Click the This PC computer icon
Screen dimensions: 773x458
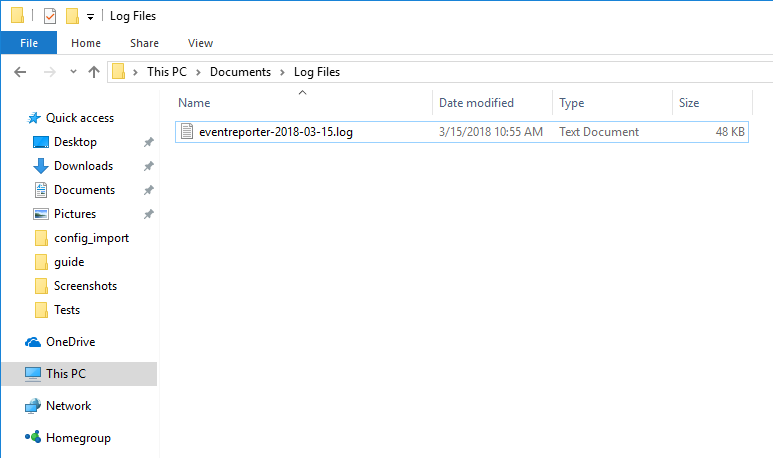point(33,374)
